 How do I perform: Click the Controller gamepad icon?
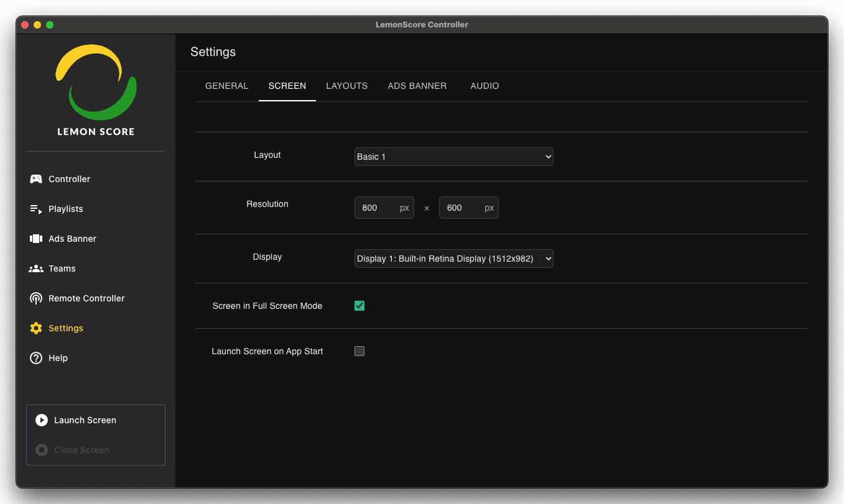[x=36, y=179]
